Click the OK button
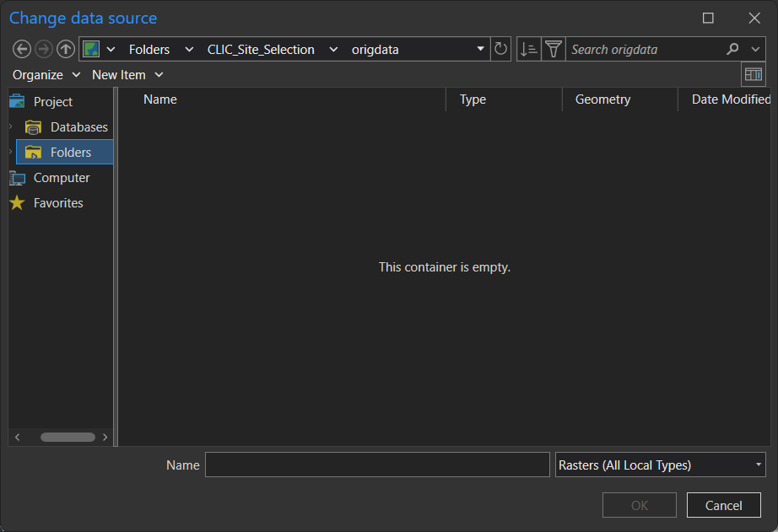Screen dimensions: 778x532 [x=639, y=505]
